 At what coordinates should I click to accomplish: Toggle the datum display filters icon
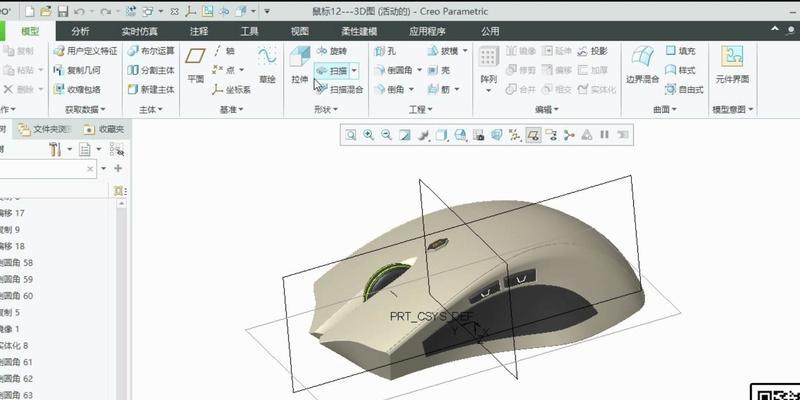coord(515,135)
